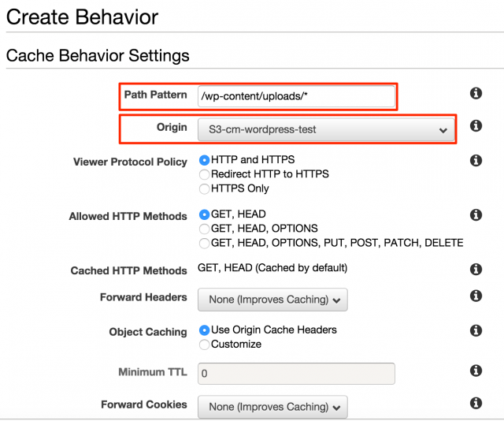The image size is (504, 421).
Task: Choose the HTTPS Only radio button
Action: pos(204,188)
